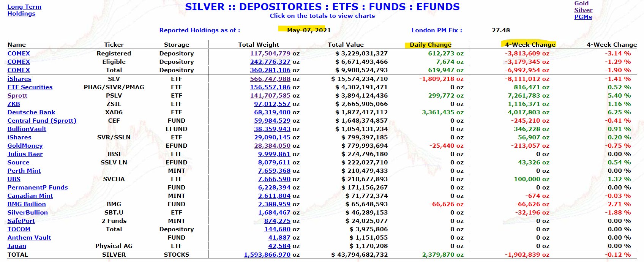Image resolution: width=644 pixels, height=262 pixels.
Task: Click the 97,012,557 oz ZSIL total
Action: (x=272, y=104)
